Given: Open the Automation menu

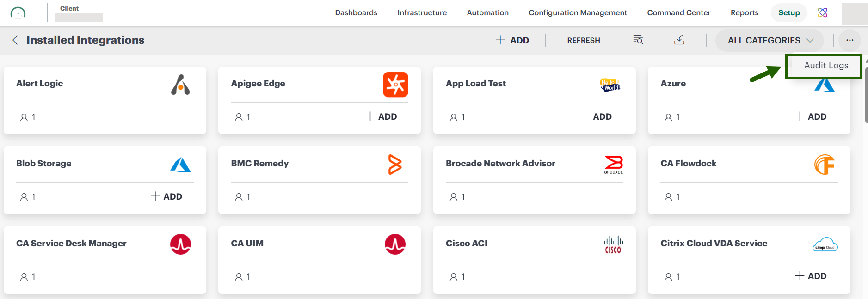Looking at the screenshot, I should [x=488, y=12].
